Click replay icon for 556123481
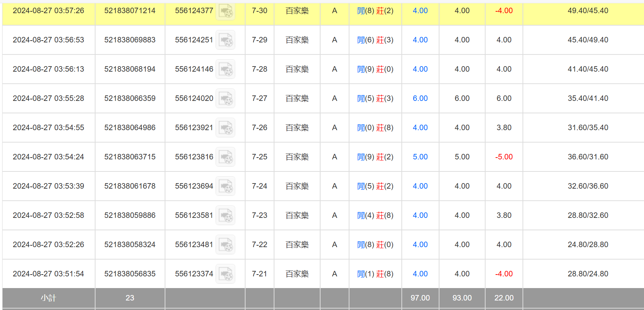The height and width of the screenshot is (310, 644). click(x=225, y=245)
